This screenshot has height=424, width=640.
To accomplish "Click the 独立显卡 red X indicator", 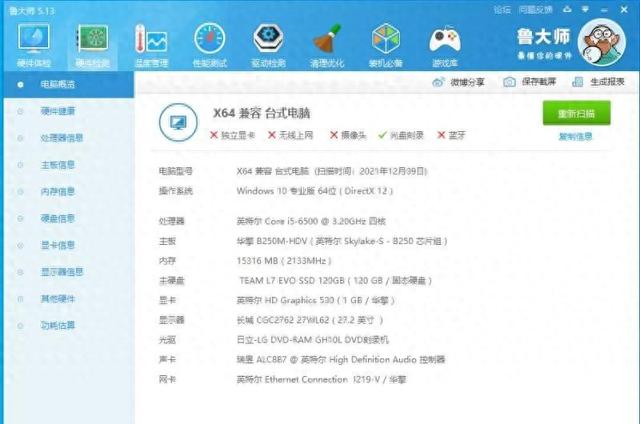I will coord(213,135).
